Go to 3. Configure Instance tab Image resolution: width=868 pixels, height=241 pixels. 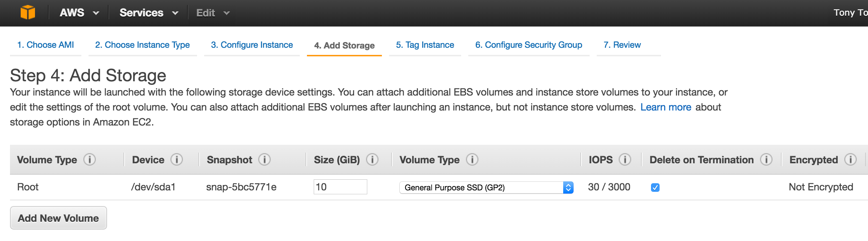pyautogui.click(x=252, y=45)
